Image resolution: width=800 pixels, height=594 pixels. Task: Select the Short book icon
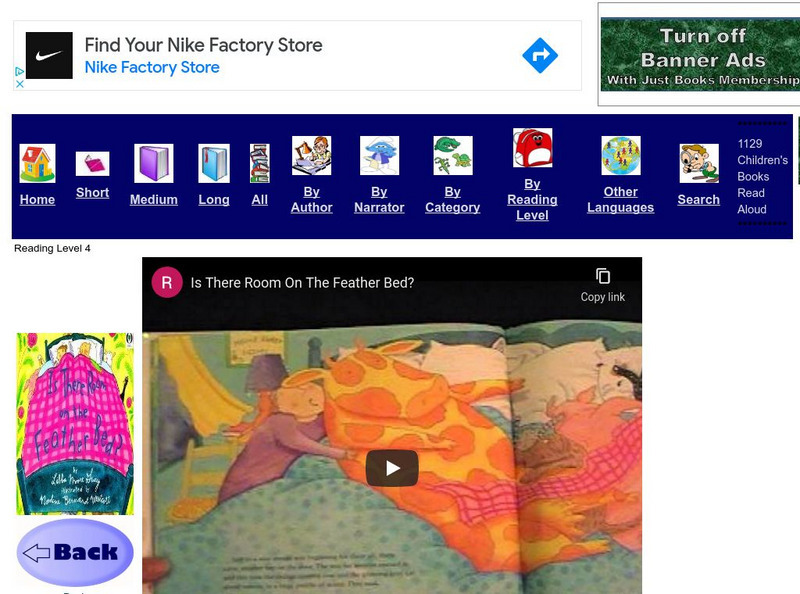(x=92, y=164)
